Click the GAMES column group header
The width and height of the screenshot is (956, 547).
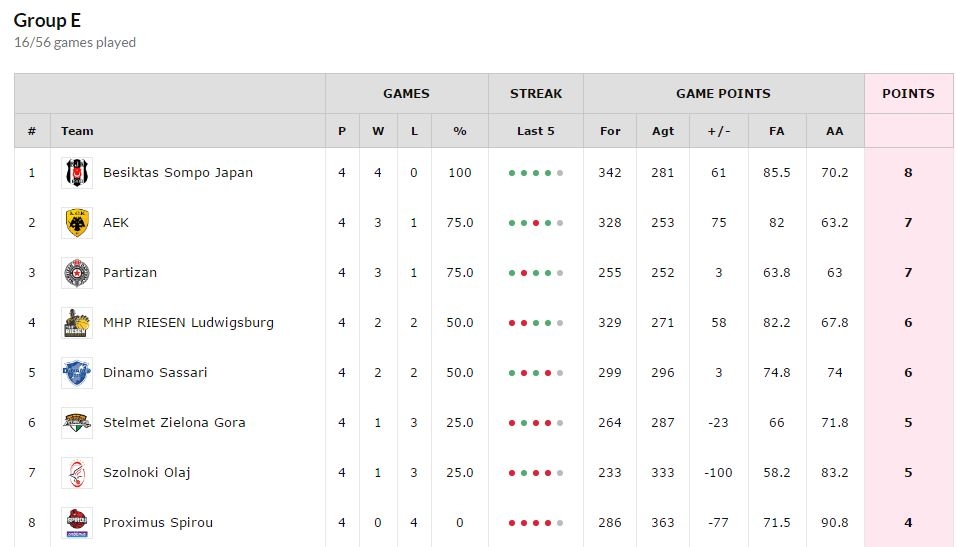coord(407,93)
